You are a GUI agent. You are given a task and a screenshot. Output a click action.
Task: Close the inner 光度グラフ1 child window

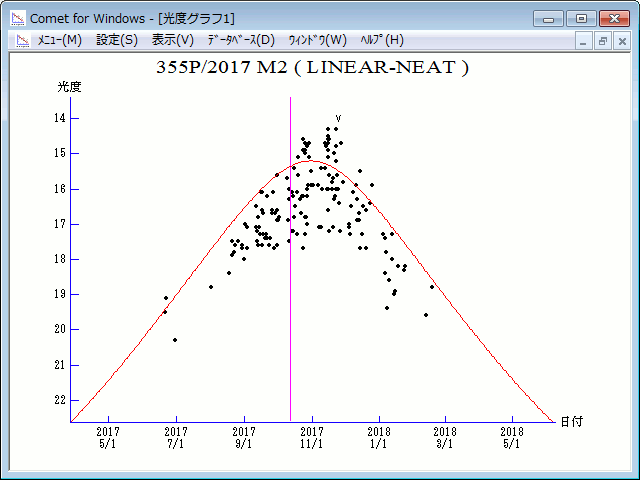point(621,41)
